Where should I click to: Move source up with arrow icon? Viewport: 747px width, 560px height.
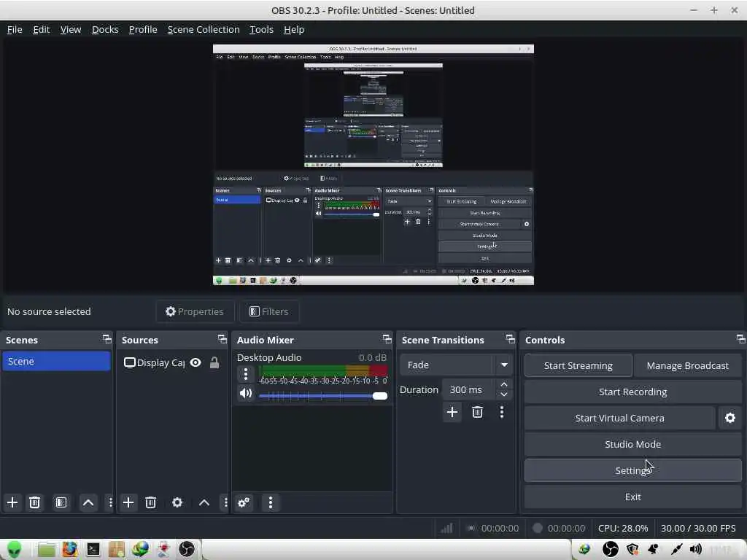204,502
